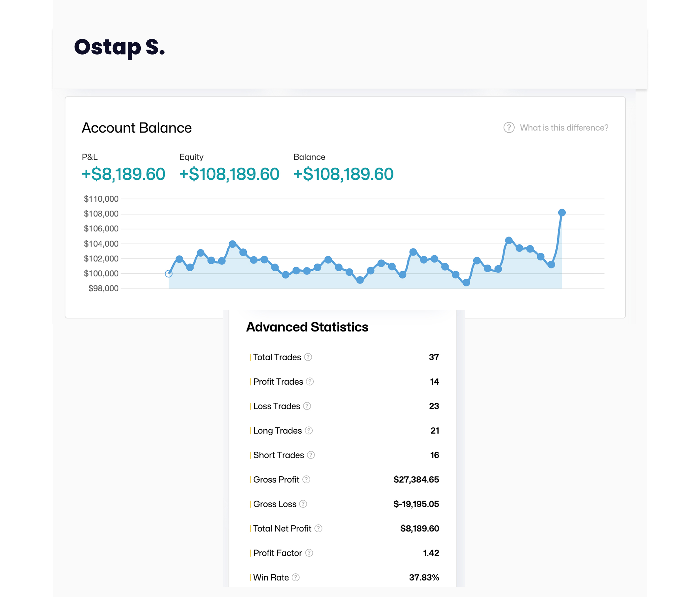Click help icon next to Long Trades
Screen dimensions: 700x597
308,430
